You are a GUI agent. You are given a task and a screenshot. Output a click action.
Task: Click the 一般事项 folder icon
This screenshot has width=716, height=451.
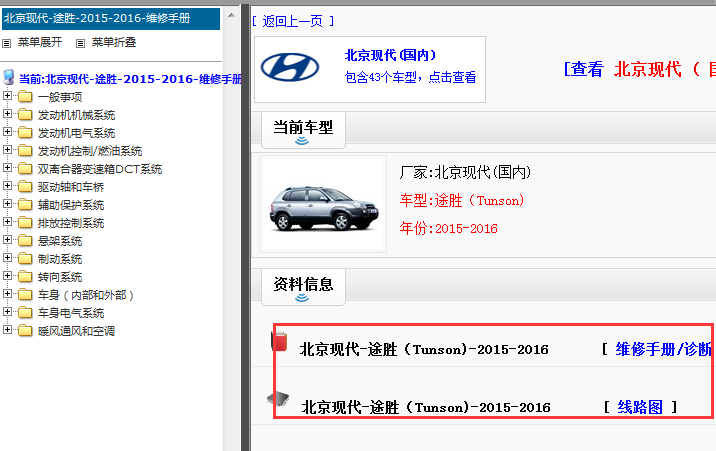point(25,97)
